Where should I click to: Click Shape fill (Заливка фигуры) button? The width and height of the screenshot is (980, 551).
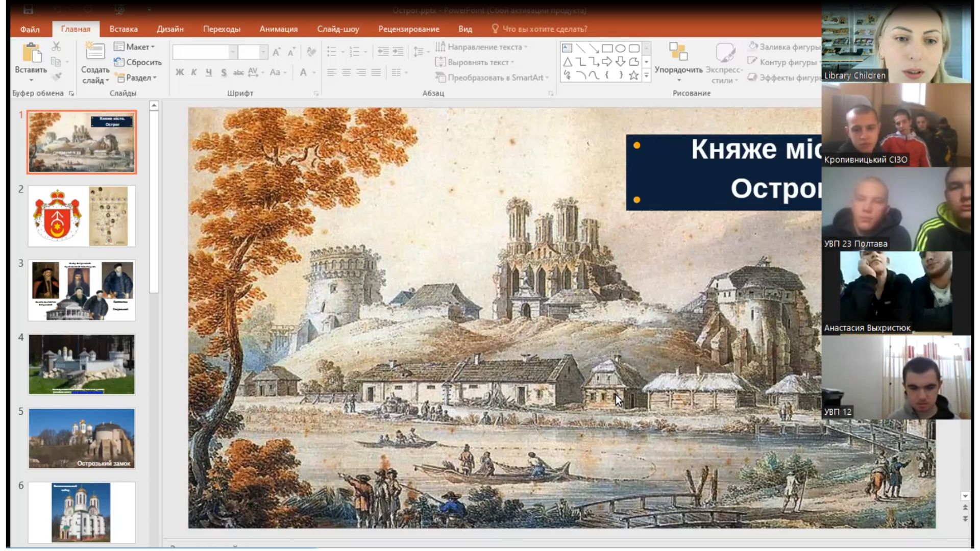(784, 47)
